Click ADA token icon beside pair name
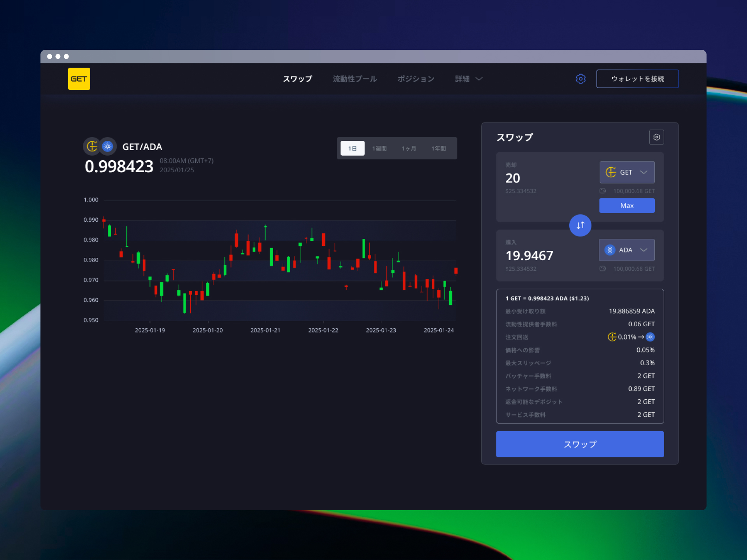 tap(108, 146)
